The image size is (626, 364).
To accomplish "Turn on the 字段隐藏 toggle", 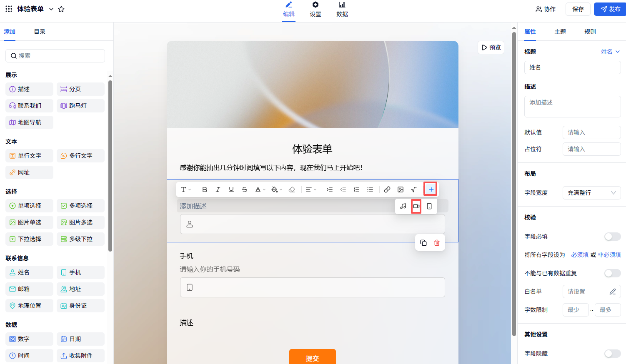I will pos(612,354).
